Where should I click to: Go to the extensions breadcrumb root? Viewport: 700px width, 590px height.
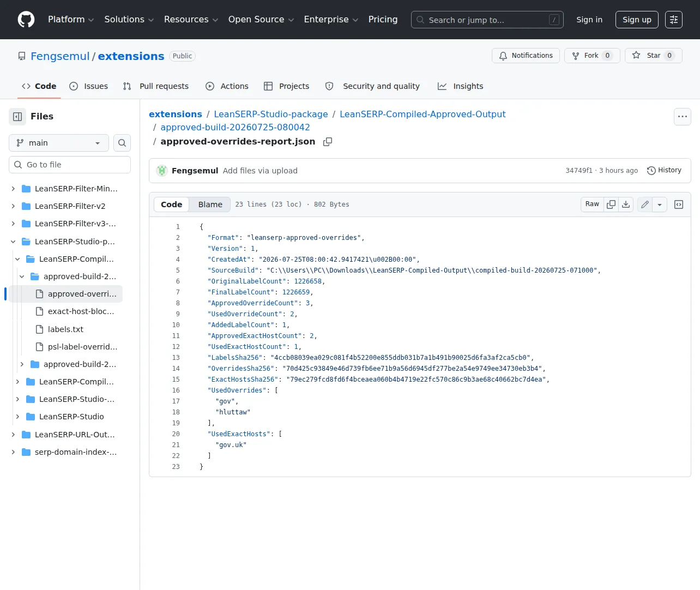pyautogui.click(x=176, y=114)
